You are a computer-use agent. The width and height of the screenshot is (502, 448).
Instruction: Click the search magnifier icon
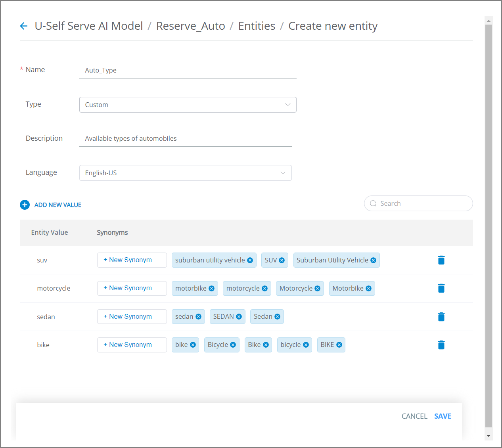coord(373,203)
